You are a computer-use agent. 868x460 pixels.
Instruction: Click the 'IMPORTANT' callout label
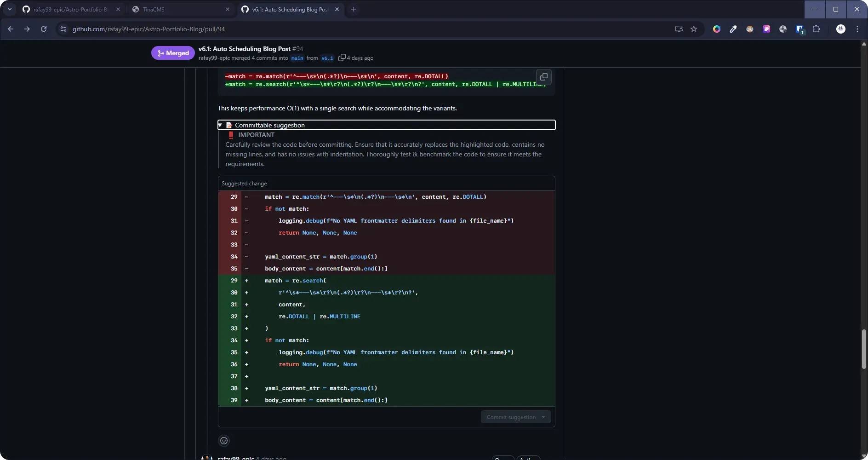pos(256,135)
